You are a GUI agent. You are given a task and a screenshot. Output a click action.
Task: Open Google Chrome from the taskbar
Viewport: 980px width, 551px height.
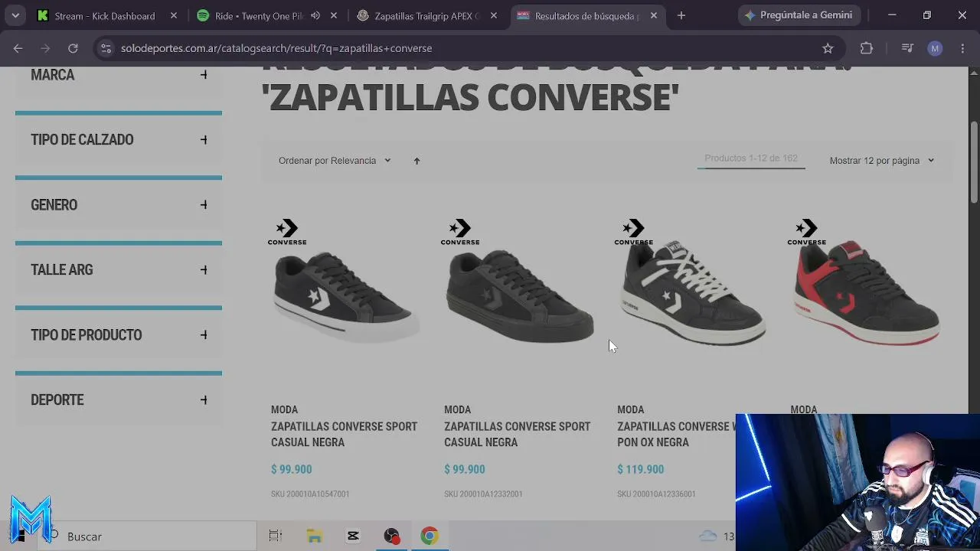(x=430, y=536)
